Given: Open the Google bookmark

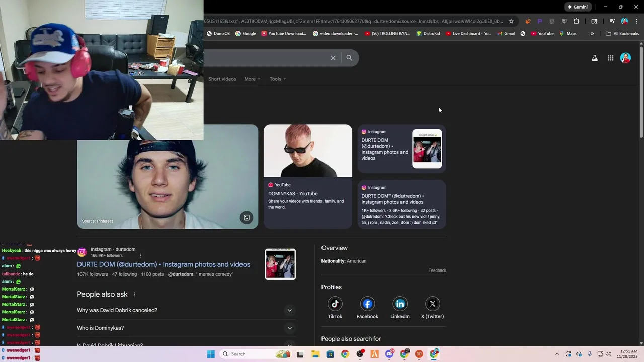Looking at the screenshot, I should pyautogui.click(x=246, y=34).
